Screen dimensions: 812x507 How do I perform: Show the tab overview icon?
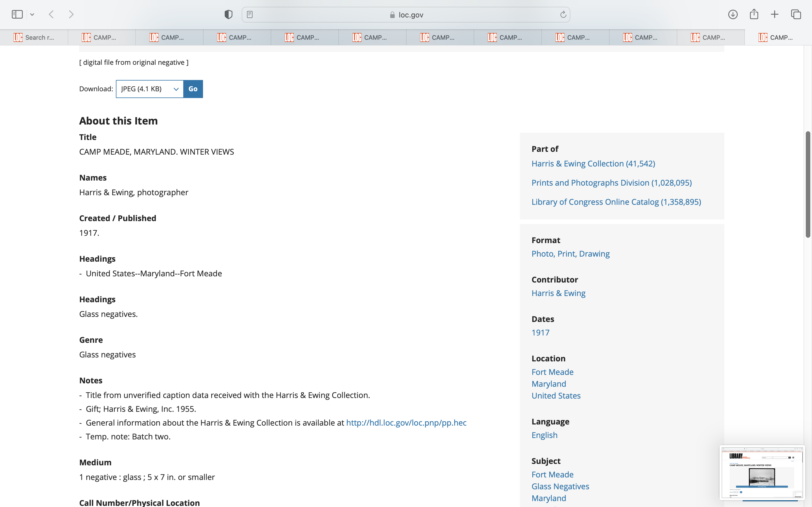[796, 14]
